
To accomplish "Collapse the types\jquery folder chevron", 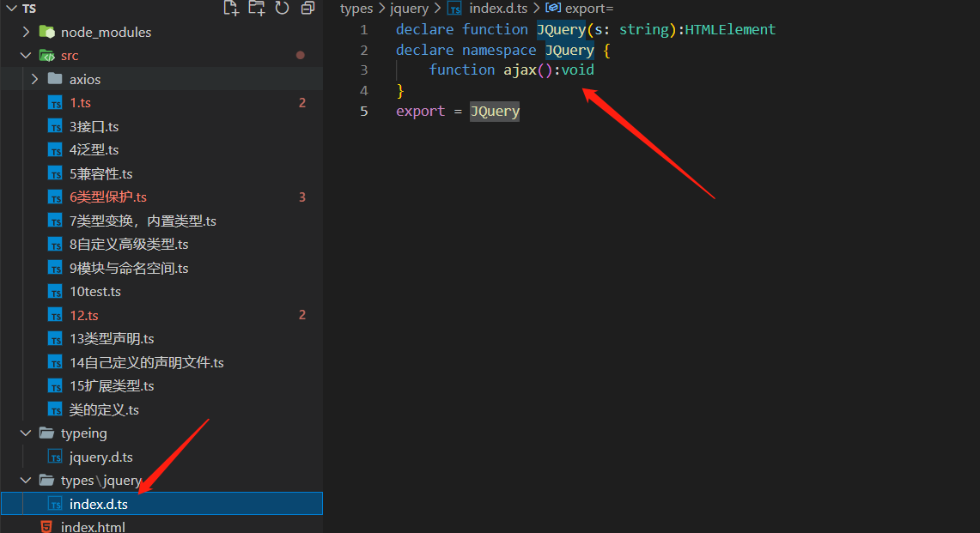I will pos(26,481).
